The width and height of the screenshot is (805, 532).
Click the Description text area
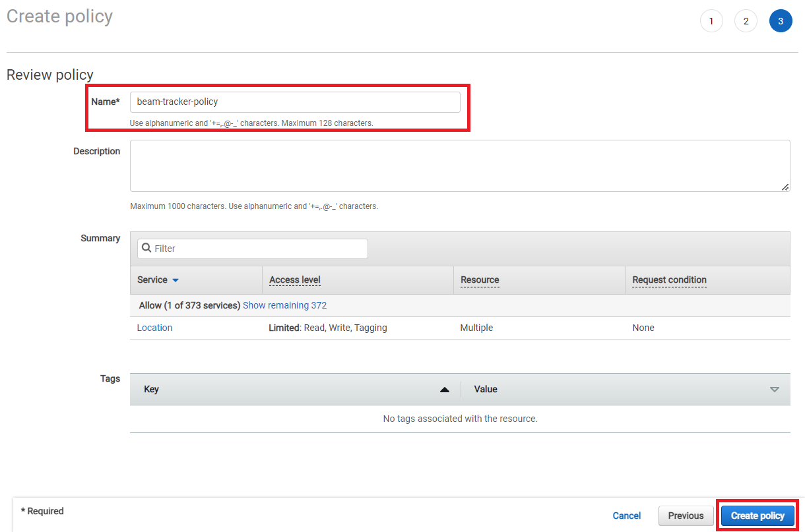[460, 165]
